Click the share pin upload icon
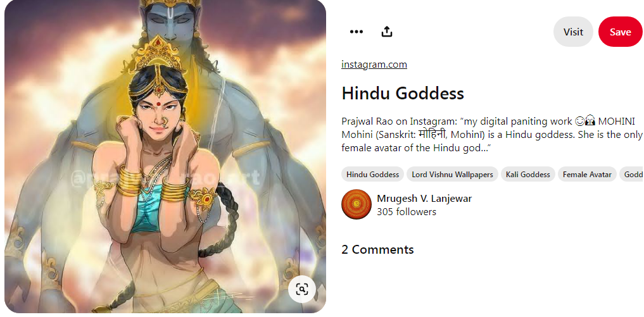Viewport: 644px width, 317px height. [387, 32]
